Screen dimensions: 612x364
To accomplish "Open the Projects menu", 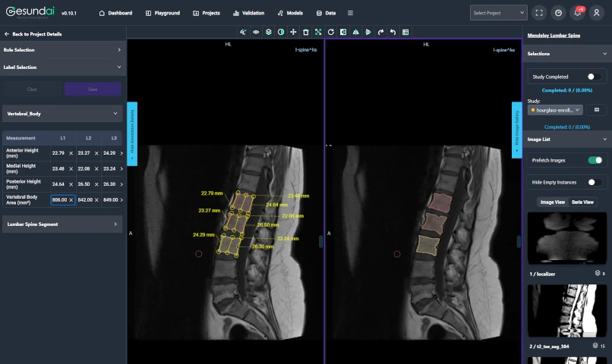I will pos(207,13).
